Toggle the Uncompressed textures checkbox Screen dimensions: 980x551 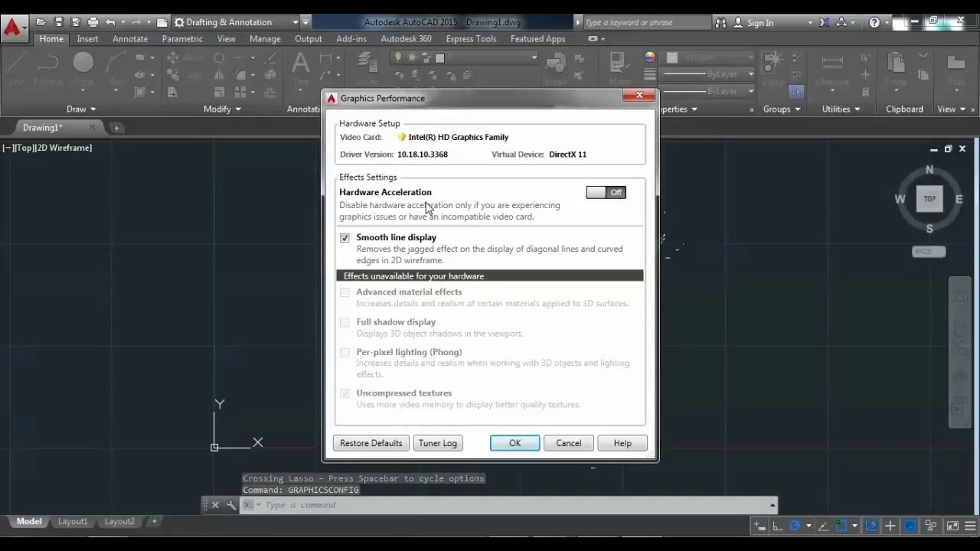click(345, 393)
